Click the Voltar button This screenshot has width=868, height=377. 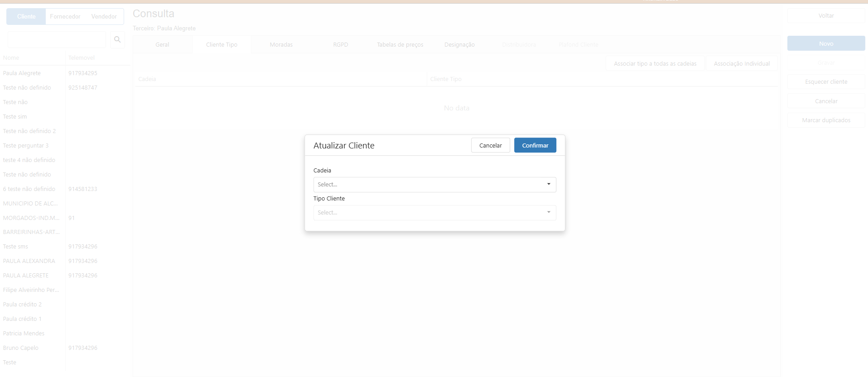tap(826, 16)
